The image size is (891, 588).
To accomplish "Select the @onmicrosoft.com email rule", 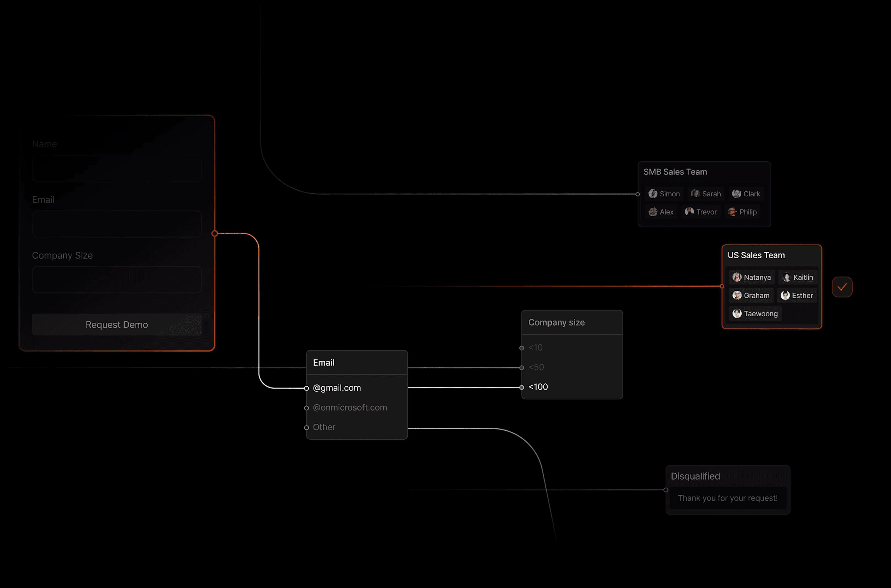I will point(350,408).
